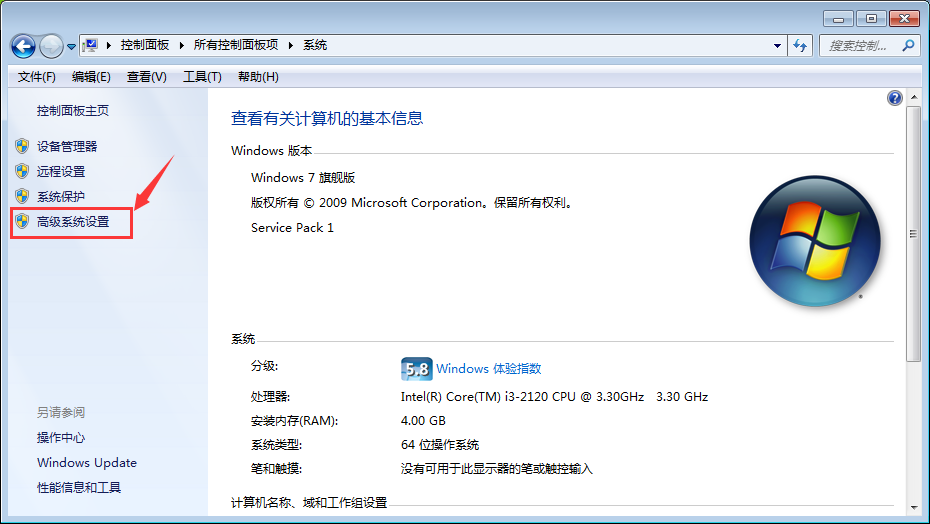The image size is (930, 524).
Task: Click the 4.00 GB installed memory value
Action: 423,421
